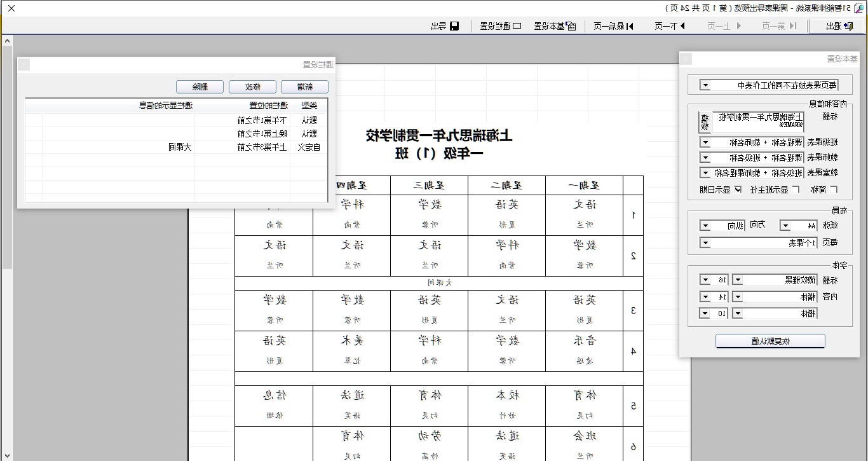
Task: Close the export preview window
Action: (11, 8)
